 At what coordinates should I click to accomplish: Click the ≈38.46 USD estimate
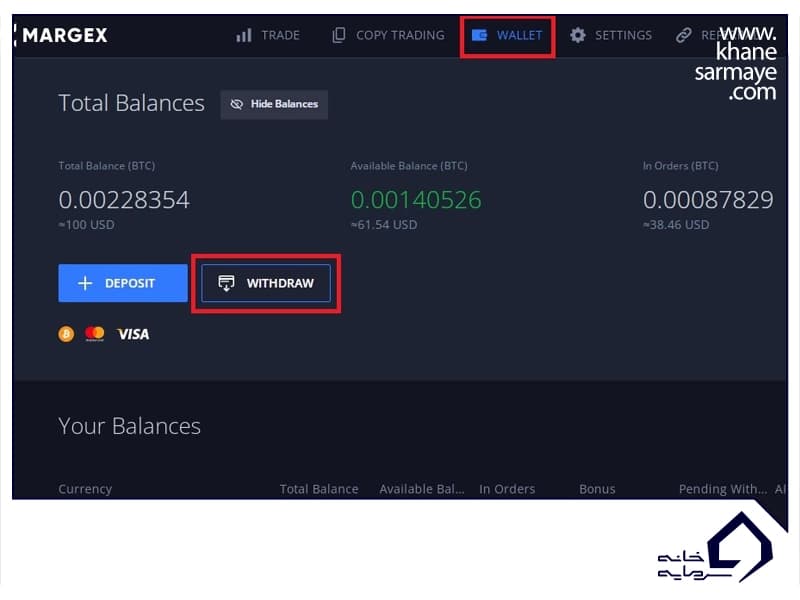(676, 224)
